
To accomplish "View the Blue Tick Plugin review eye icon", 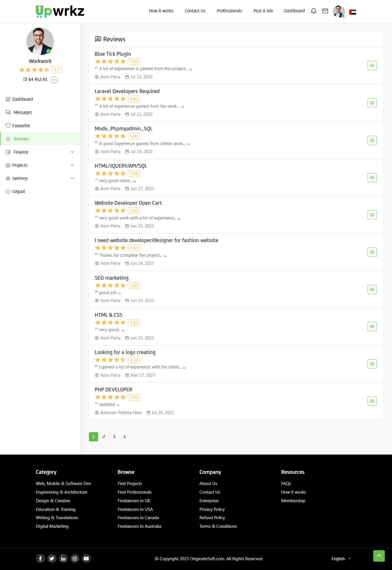I will [x=372, y=65].
